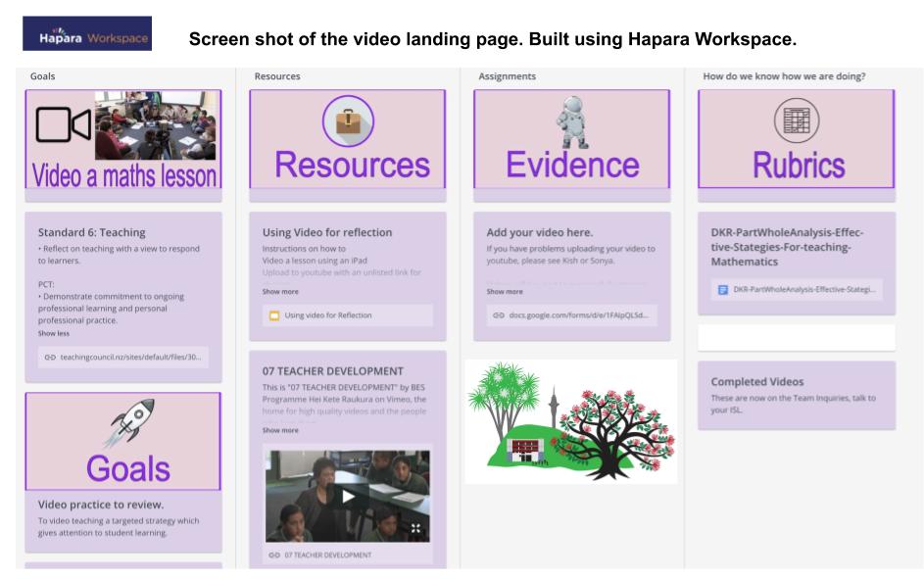This screenshot has height=579, width=924.
Task: Click the briefcase icon above Resources
Action: coord(347,123)
